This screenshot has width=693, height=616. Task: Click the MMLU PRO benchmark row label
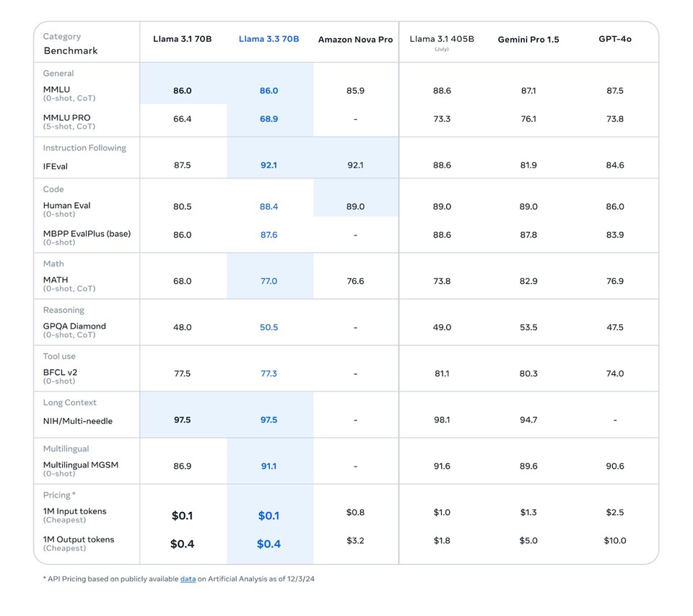pyautogui.click(x=66, y=118)
